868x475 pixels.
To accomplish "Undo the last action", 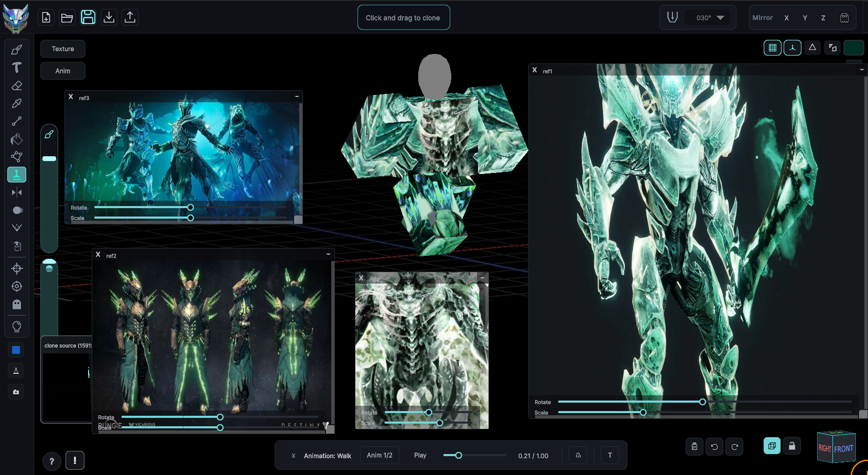I will [714, 447].
